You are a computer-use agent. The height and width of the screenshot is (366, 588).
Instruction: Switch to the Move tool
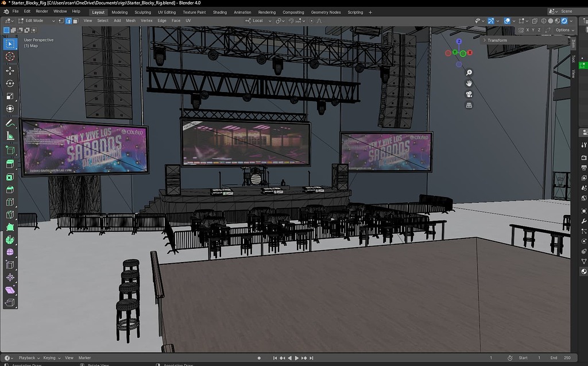9,70
